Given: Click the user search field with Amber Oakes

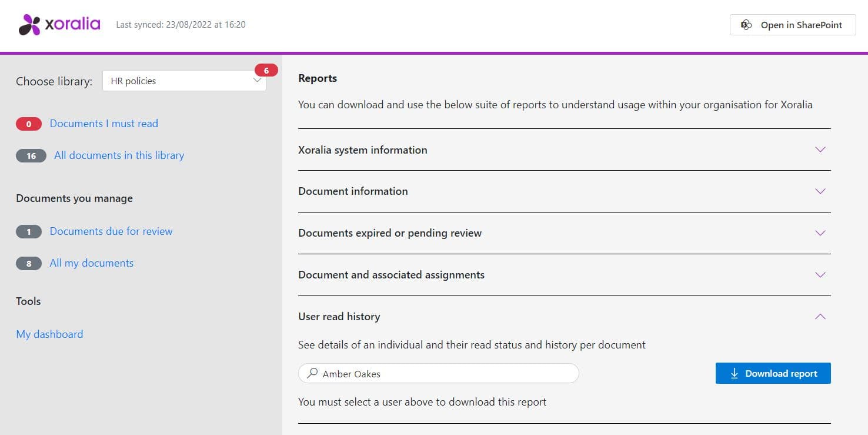Looking at the screenshot, I should pyautogui.click(x=439, y=374).
